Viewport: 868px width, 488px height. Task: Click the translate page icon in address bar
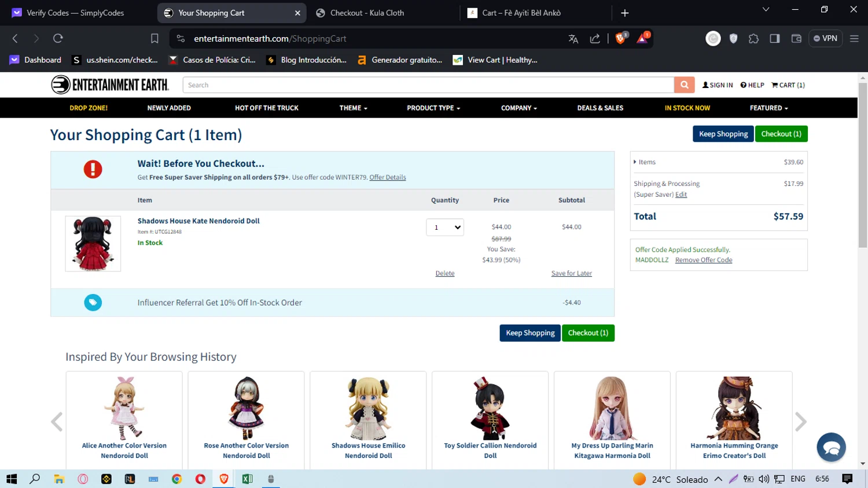573,39
